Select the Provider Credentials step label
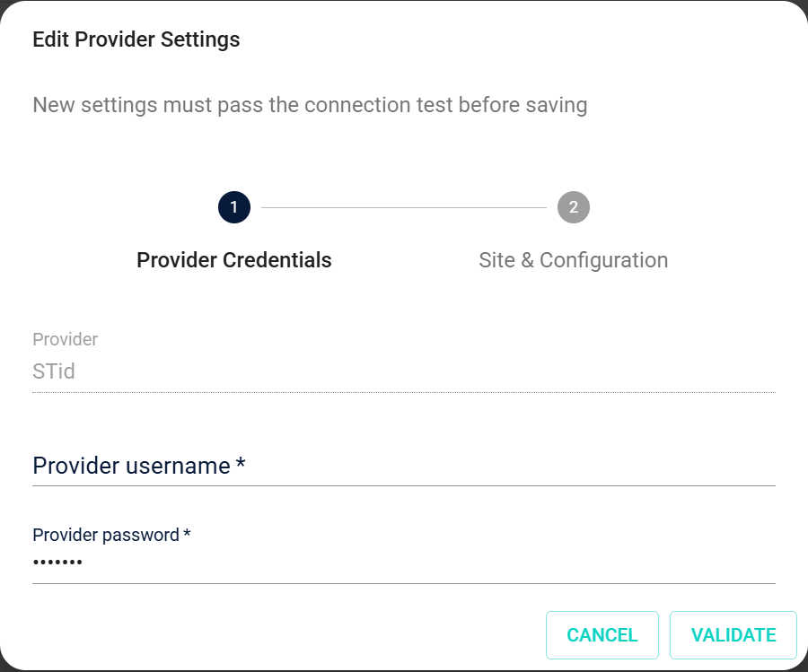Screen dimensions: 808x672 (233, 259)
